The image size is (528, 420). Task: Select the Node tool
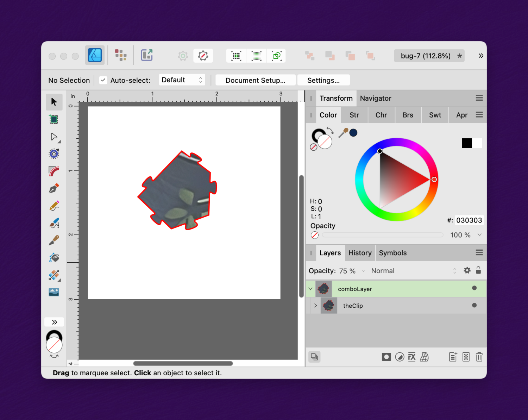click(x=54, y=137)
